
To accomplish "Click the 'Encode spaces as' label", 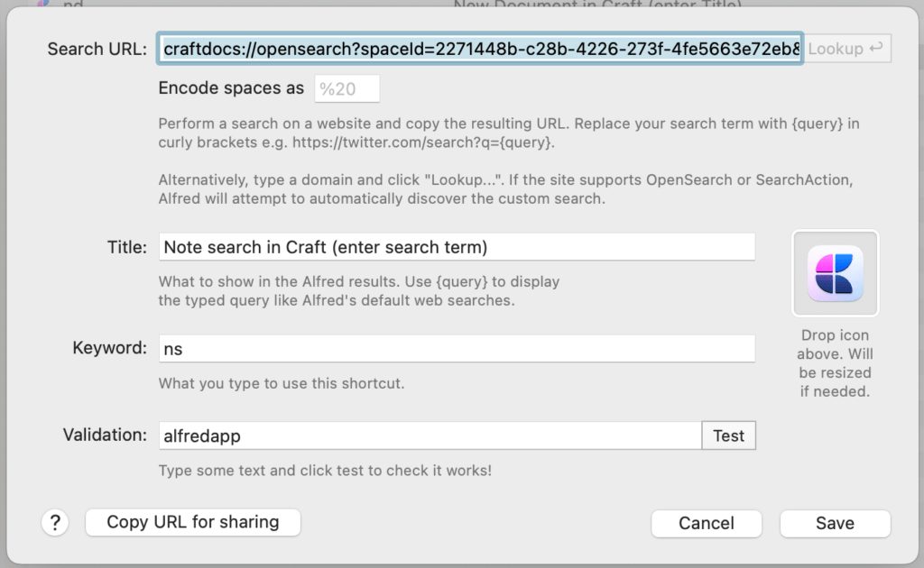I will (x=231, y=88).
